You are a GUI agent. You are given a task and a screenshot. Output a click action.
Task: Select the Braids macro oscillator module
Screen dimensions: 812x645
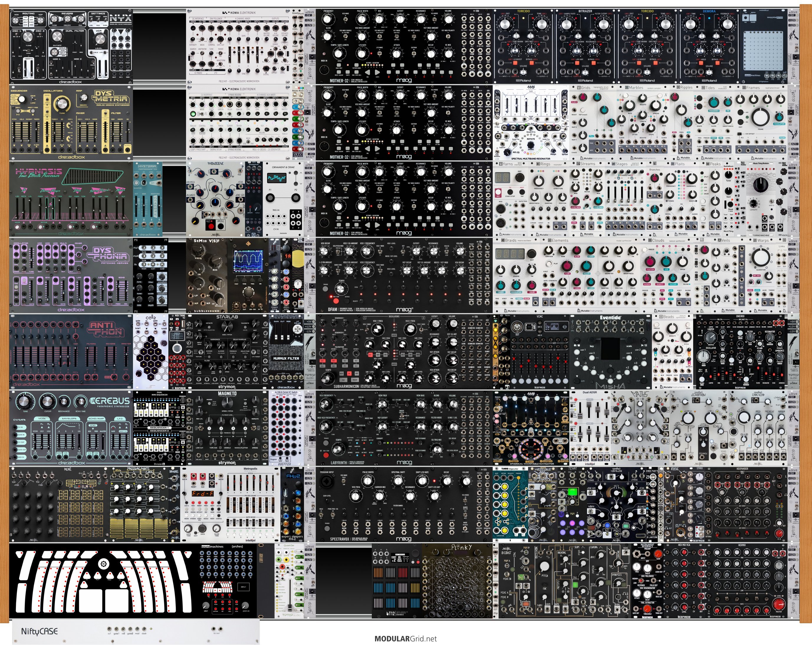[x=516, y=276]
